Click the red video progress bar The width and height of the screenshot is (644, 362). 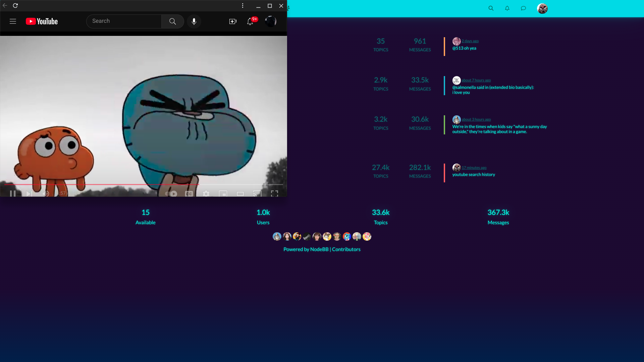[101, 184]
